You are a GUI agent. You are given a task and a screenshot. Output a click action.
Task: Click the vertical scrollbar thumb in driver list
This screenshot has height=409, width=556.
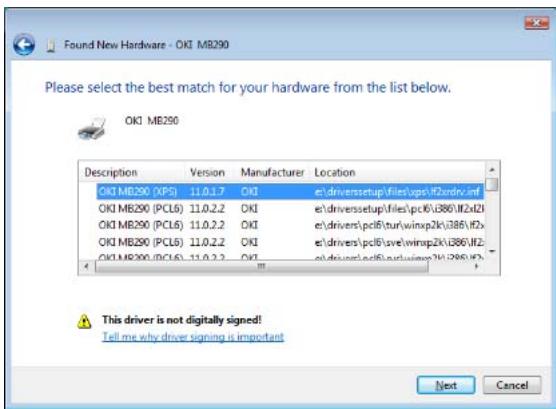point(492,184)
